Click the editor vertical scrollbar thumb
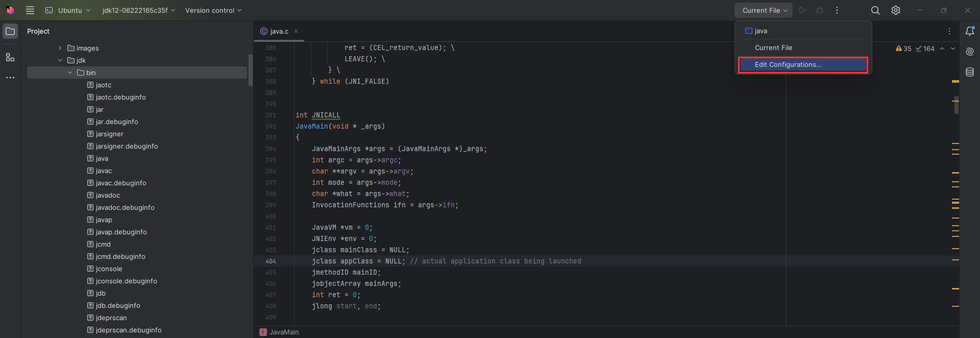The height and width of the screenshot is (338, 980). (x=956, y=105)
